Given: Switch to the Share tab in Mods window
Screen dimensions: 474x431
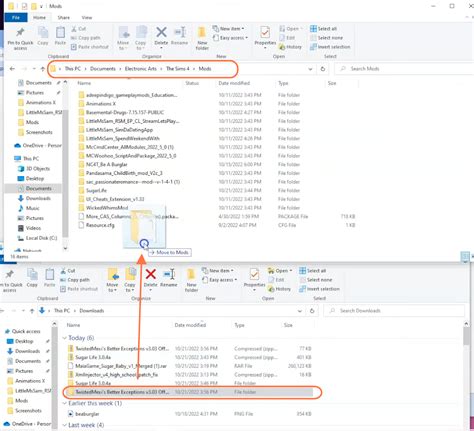Looking at the screenshot, I should tap(64, 18).
